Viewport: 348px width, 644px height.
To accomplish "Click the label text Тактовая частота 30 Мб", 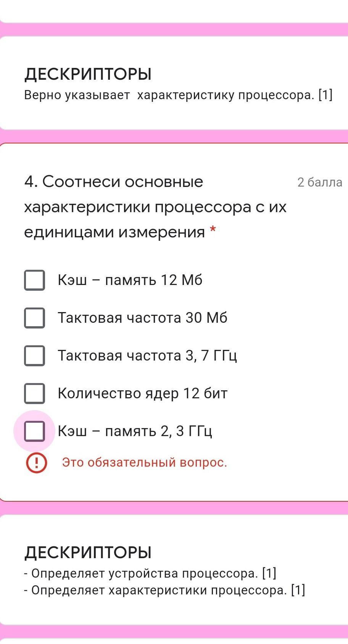I will pyautogui.click(x=142, y=318).
